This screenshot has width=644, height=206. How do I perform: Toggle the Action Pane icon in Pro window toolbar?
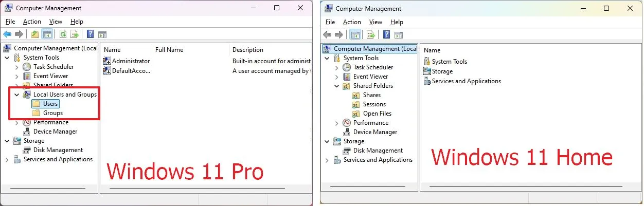tap(102, 34)
